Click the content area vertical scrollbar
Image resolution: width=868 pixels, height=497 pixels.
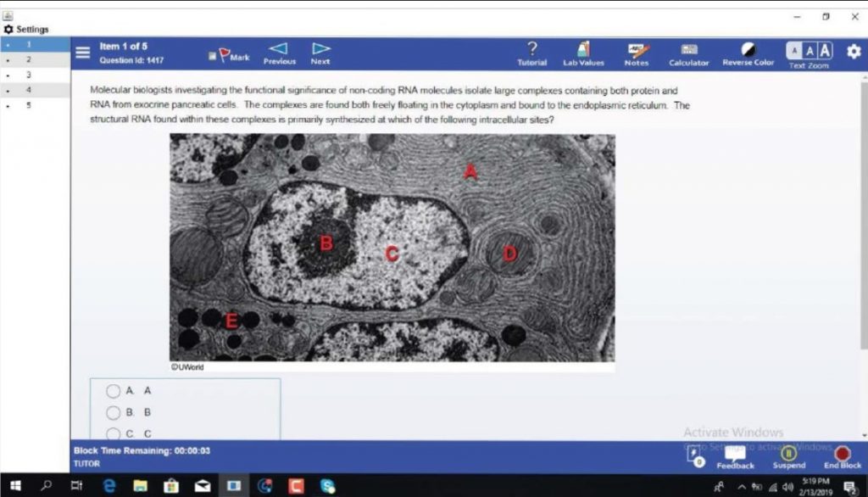pos(864,216)
